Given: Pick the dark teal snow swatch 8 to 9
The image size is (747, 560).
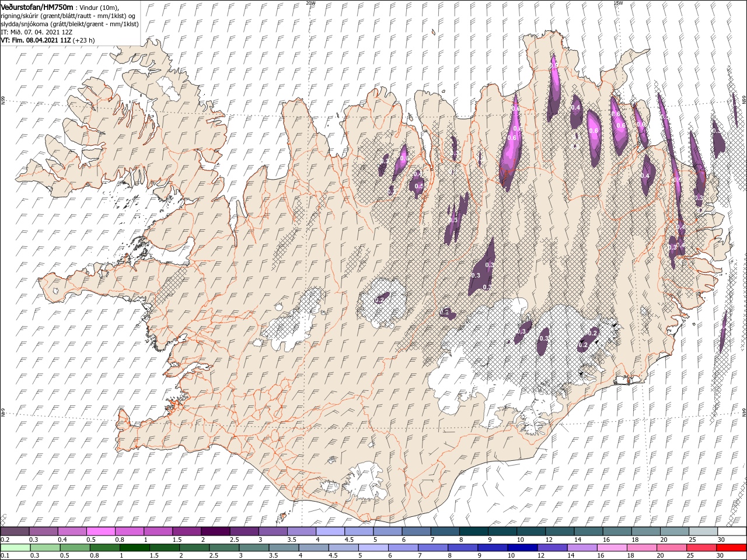Looking at the screenshot, I should (473, 531).
